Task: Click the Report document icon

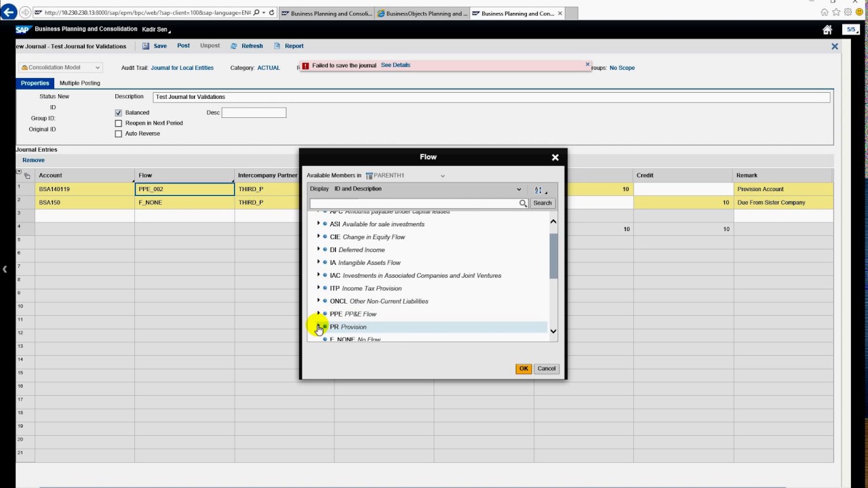Action: pos(277,46)
